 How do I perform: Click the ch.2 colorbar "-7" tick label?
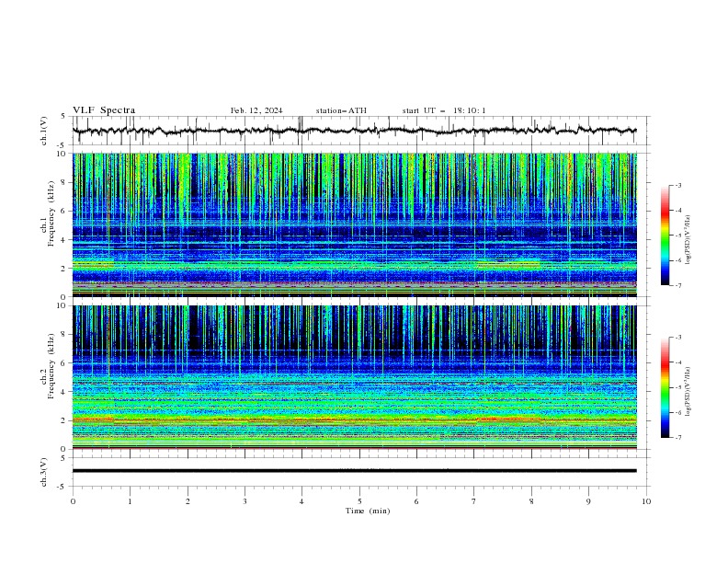tap(678, 438)
